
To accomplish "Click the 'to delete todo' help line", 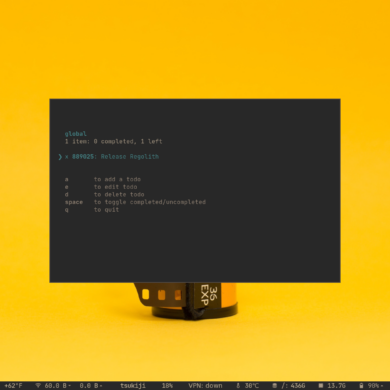I will [x=119, y=195].
